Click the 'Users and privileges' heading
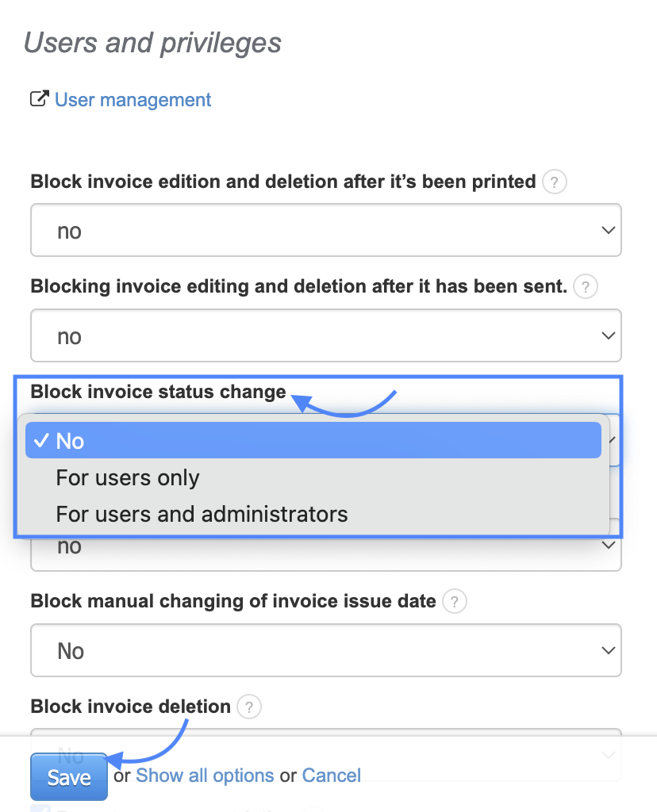 [152, 43]
